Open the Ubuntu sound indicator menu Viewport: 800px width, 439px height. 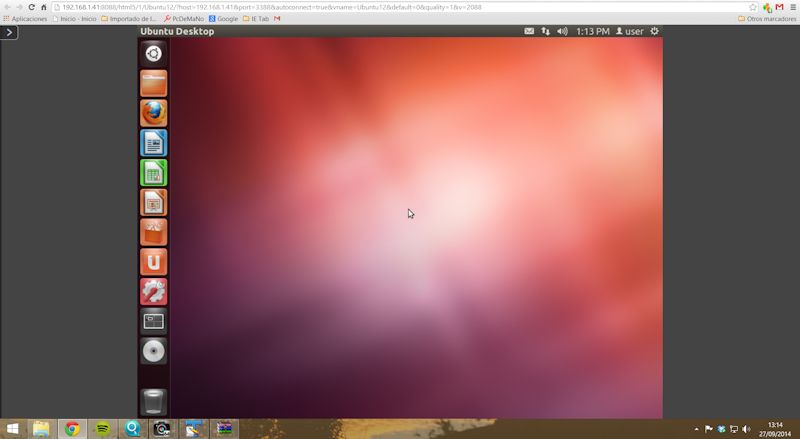click(x=562, y=31)
